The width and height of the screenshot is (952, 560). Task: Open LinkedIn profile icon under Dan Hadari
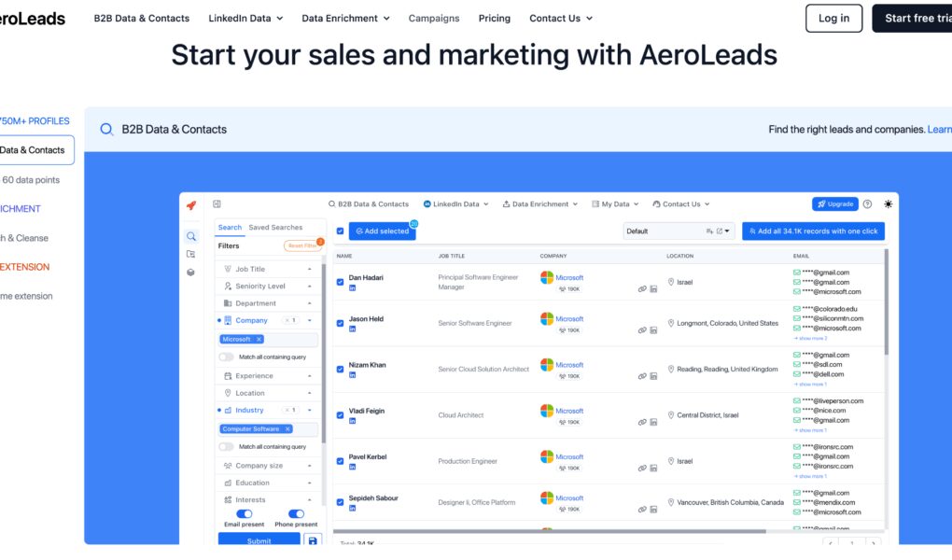353,288
